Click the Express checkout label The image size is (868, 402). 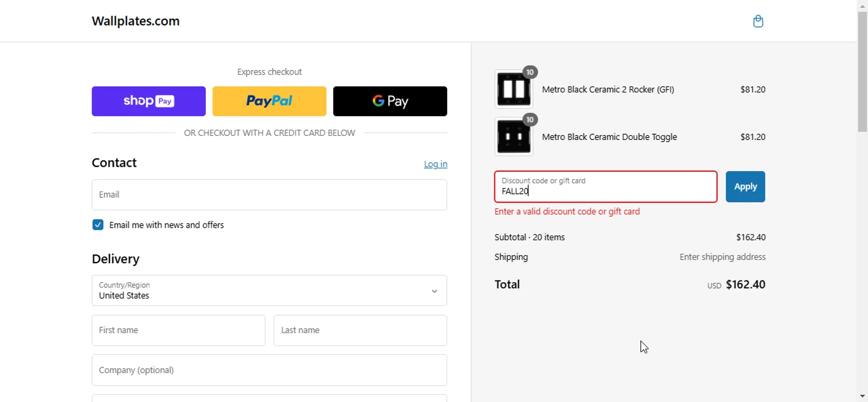coord(270,72)
